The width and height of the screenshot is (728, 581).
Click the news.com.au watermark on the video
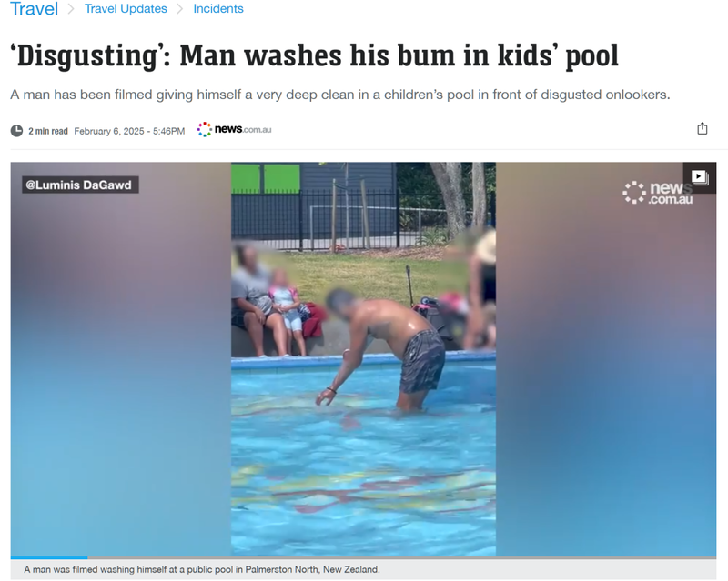[657, 193]
